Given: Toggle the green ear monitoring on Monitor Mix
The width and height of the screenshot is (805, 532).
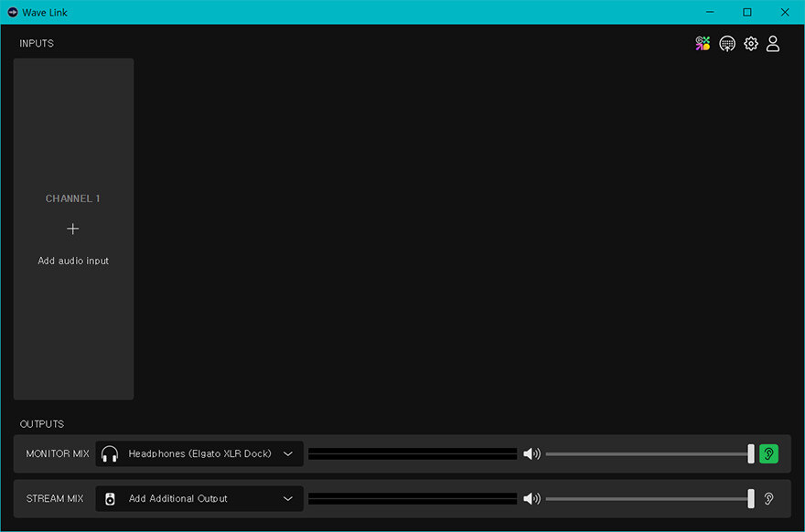Looking at the screenshot, I should (768, 452).
